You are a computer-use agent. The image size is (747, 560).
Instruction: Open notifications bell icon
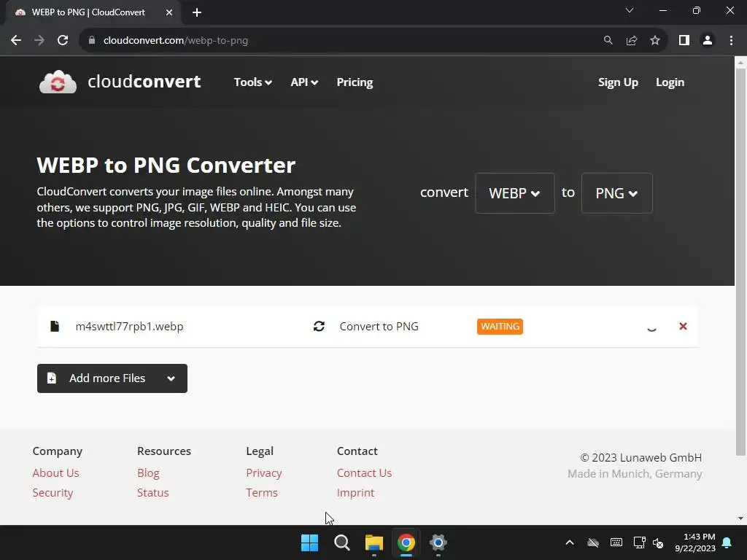click(x=727, y=542)
